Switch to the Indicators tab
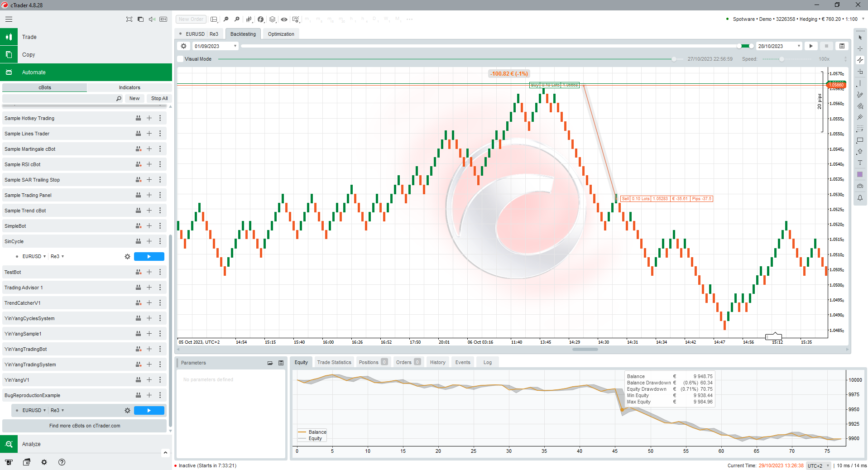 (x=129, y=87)
